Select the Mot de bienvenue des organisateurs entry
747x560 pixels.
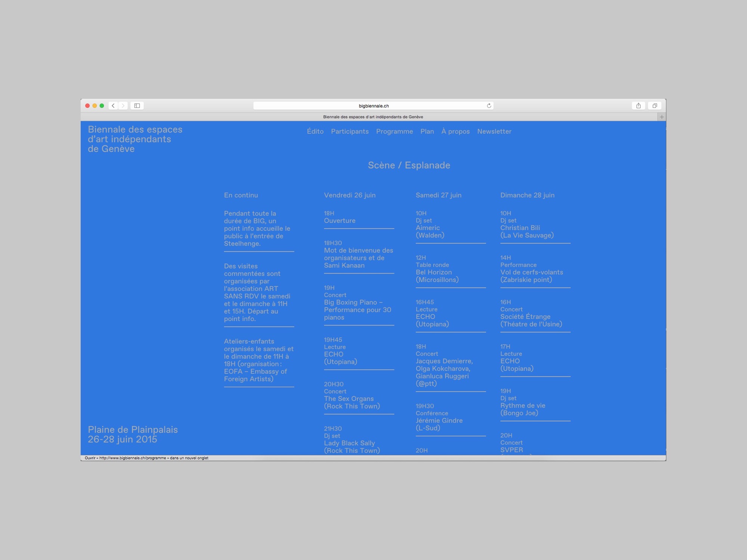point(359,254)
